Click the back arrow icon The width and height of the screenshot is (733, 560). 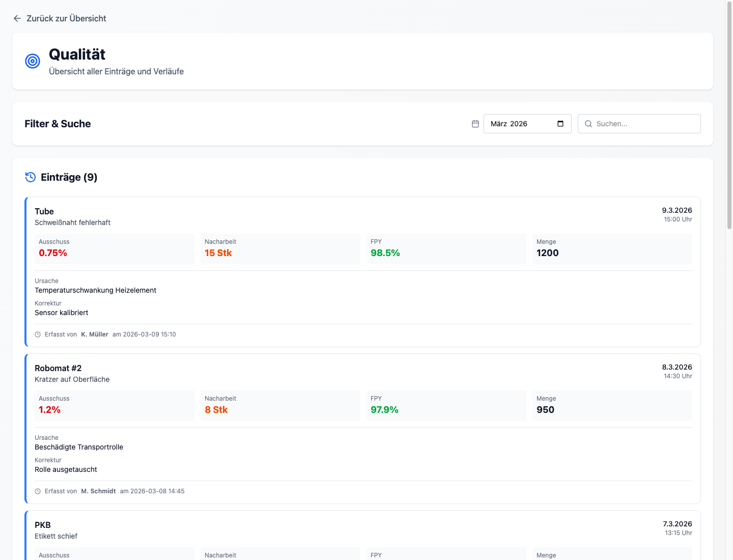(x=17, y=18)
